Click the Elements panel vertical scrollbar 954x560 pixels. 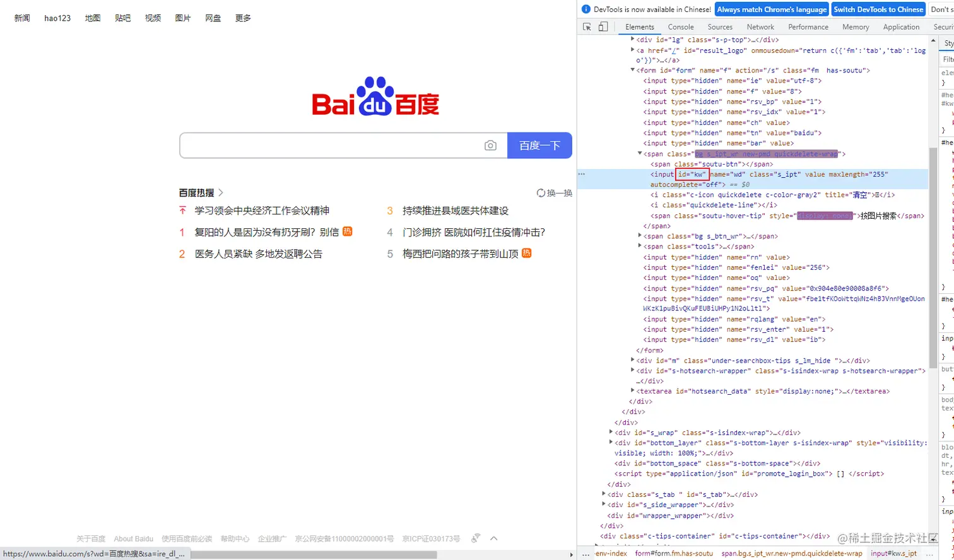[933, 257]
